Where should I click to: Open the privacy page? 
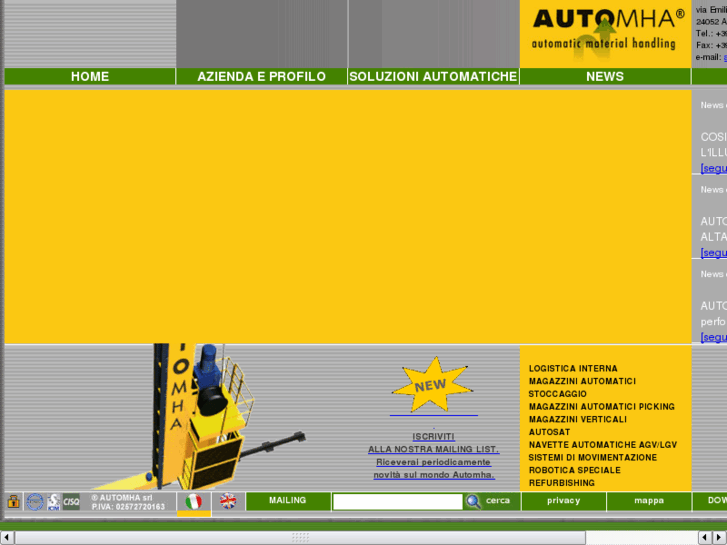click(x=563, y=501)
